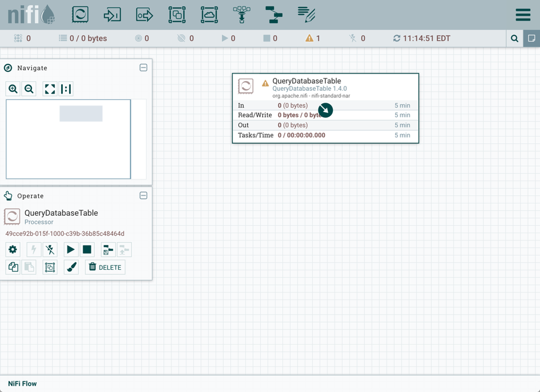
Task: Click the Label component icon
Action: (306, 15)
